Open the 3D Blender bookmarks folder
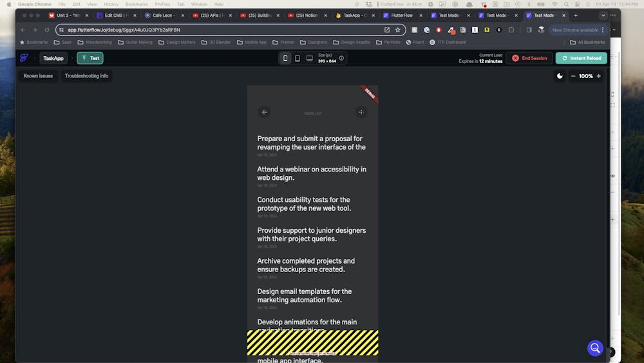The image size is (644, 363). [216, 42]
